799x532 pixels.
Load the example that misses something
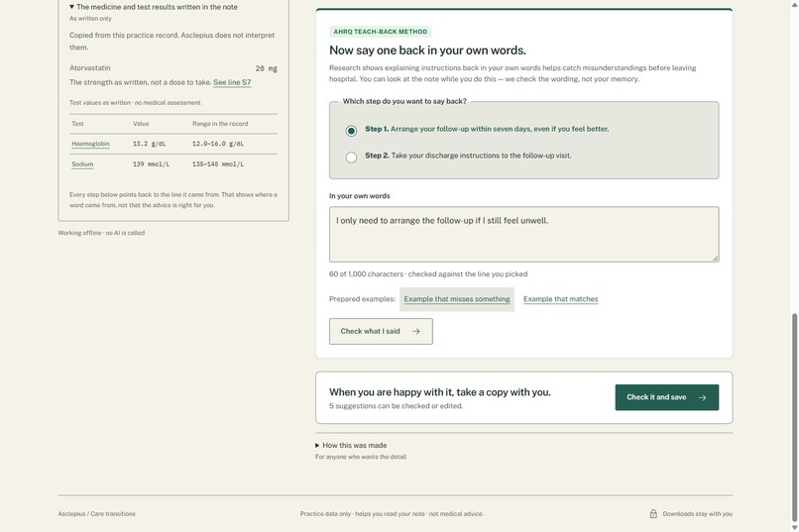pos(457,299)
